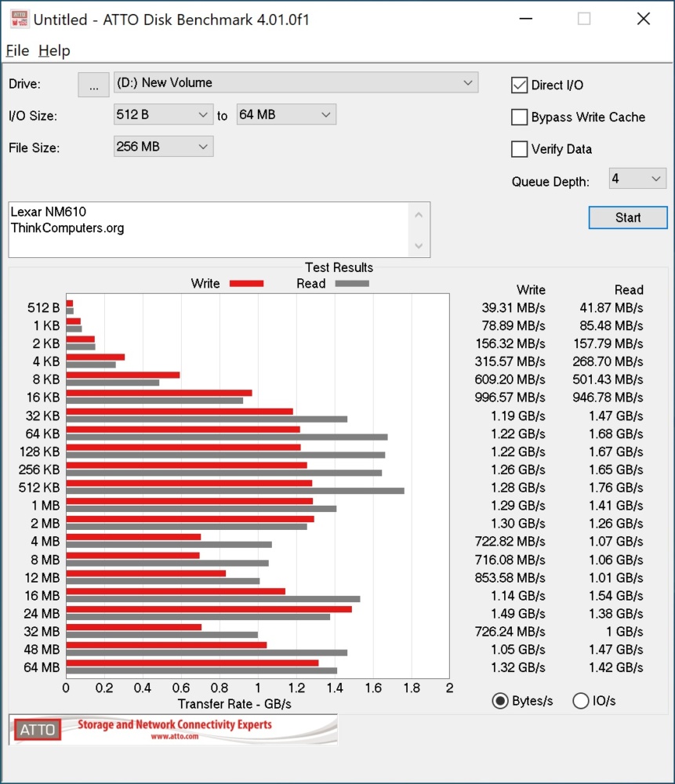The height and width of the screenshot is (784, 675).
Task: Click the 1 GB/s read value for 32 MB
Action: tap(625, 631)
